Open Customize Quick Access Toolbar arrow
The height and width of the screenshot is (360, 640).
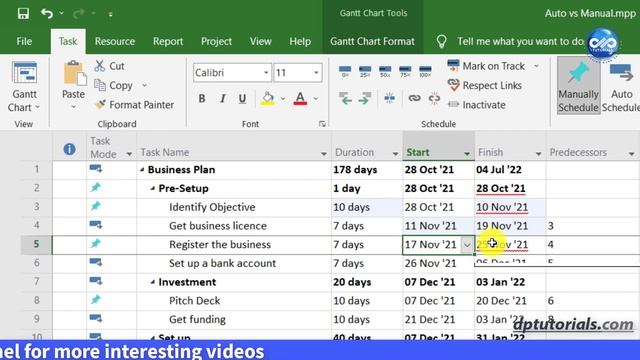110,14
